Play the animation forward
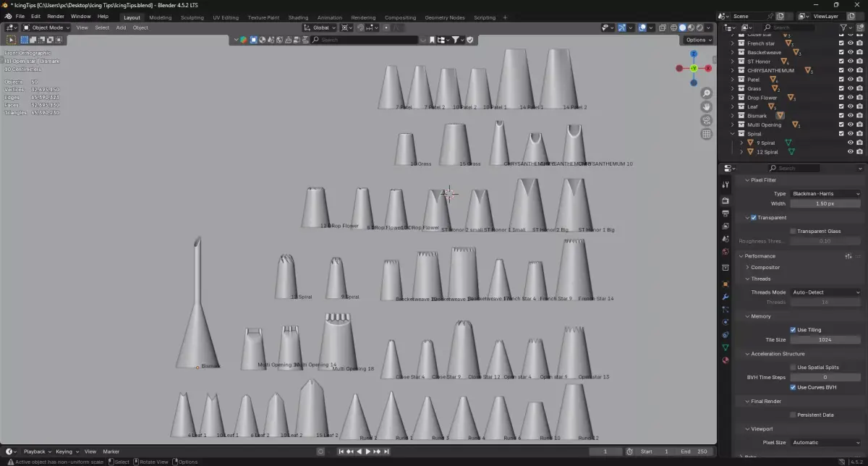Image resolution: width=868 pixels, height=466 pixels. (x=368, y=452)
